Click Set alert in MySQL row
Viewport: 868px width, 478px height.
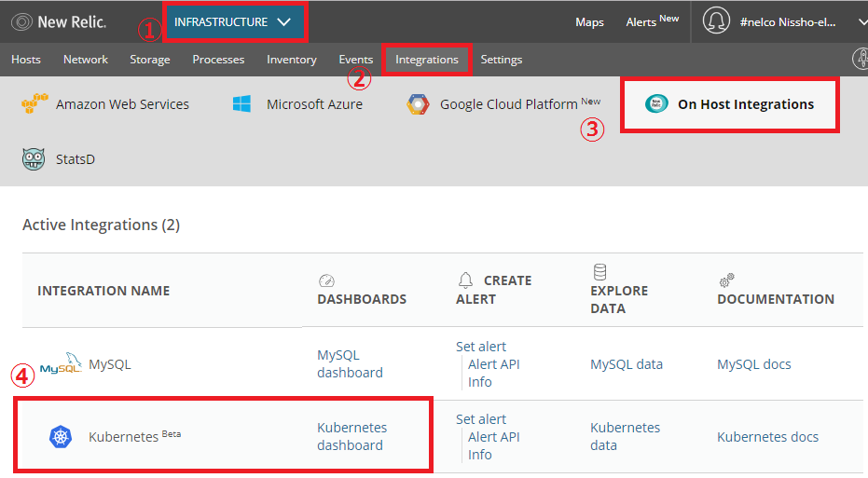(x=480, y=347)
